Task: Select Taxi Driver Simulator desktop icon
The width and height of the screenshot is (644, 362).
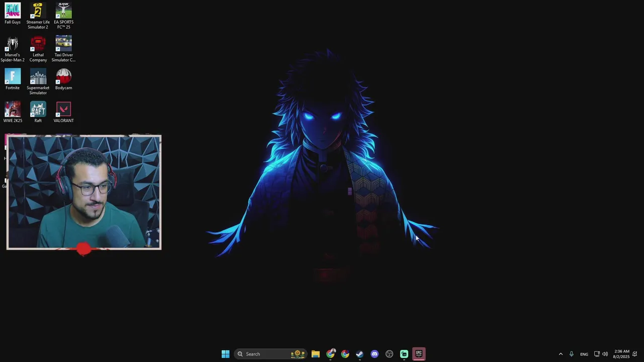Action: click(x=63, y=49)
